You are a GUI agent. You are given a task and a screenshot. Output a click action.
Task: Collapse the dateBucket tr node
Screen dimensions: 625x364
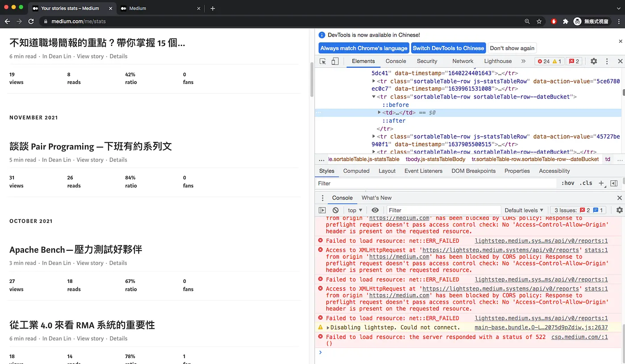click(374, 97)
